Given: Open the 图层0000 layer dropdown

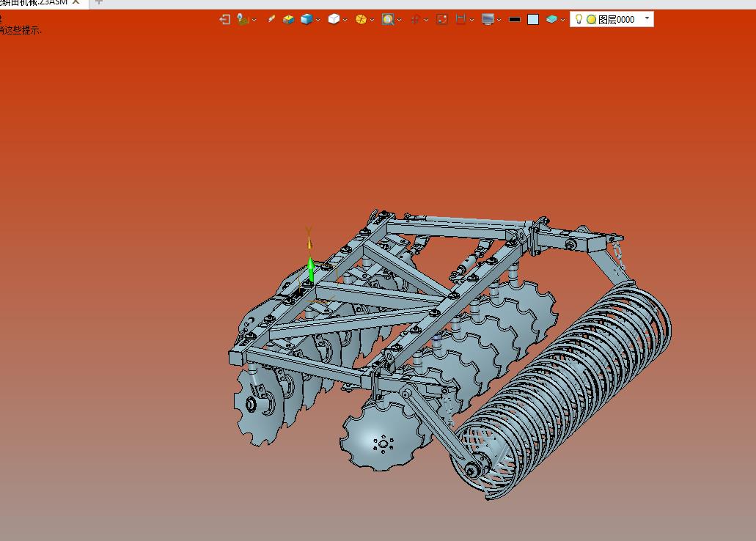Looking at the screenshot, I should pyautogui.click(x=612, y=19).
